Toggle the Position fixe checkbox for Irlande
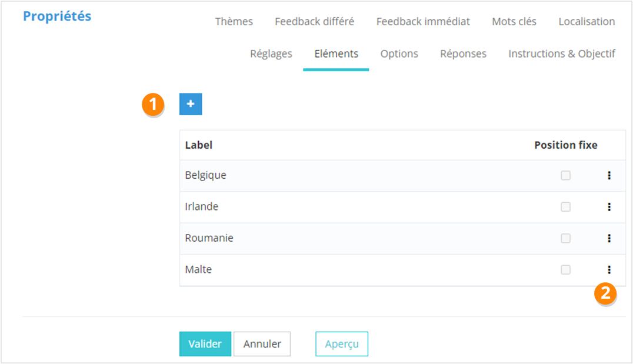Image resolution: width=633 pixels, height=364 pixels. [x=565, y=207]
